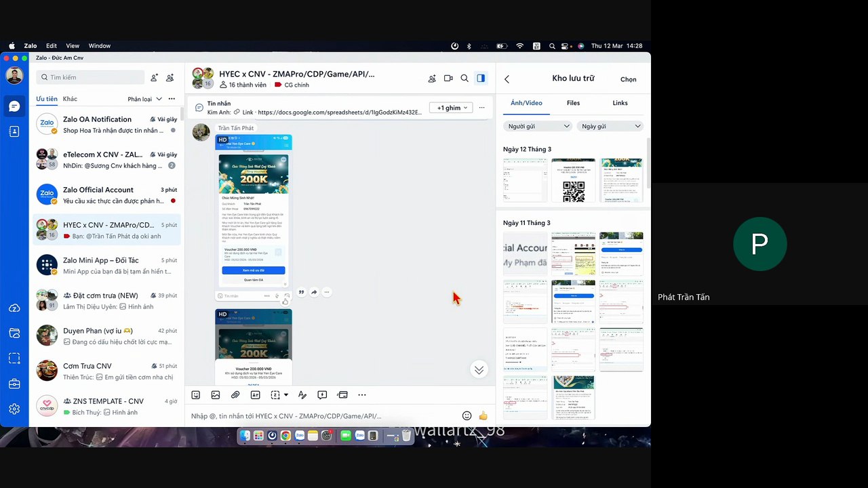Send a thumbs up like

(x=483, y=415)
